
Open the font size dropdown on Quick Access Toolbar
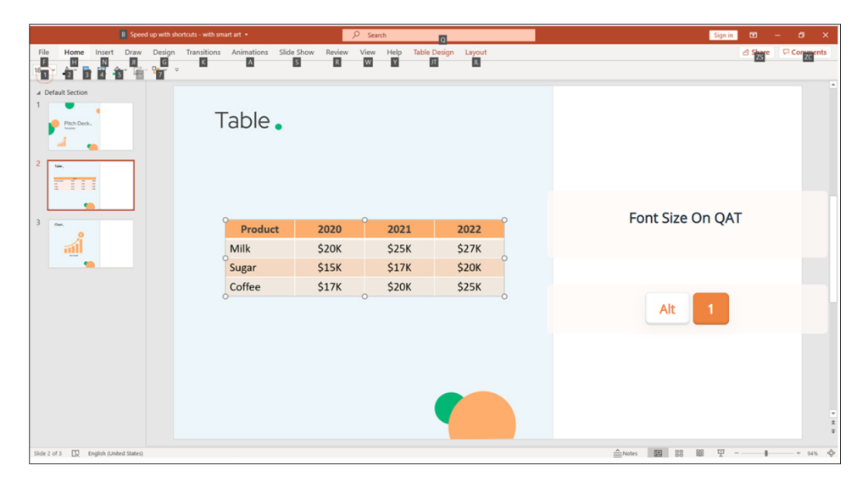pyautogui.click(x=53, y=69)
